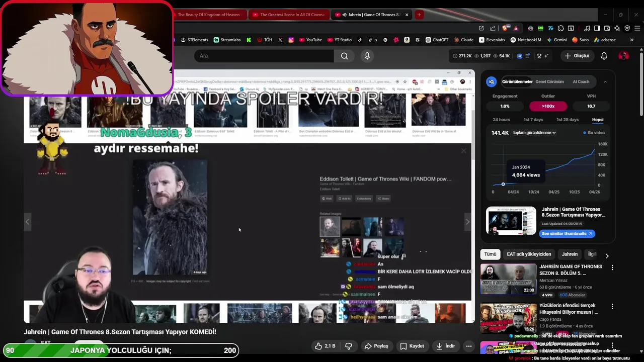Click the red >100x Outlier badge
Image resolution: width=644 pixels, height=362 pixels.
click(x=548, y=106)
